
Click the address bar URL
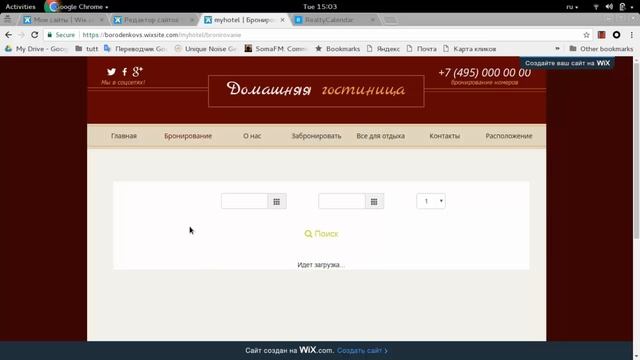(x=162, y=35)
